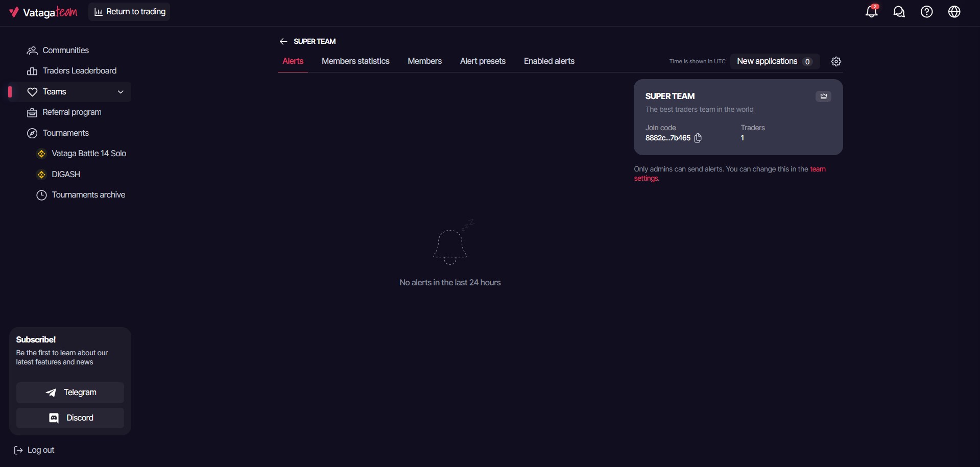The width and height of the screenshot is (980, 467).
Task: Select Teams in the sidebar
Action: point(70,92)
